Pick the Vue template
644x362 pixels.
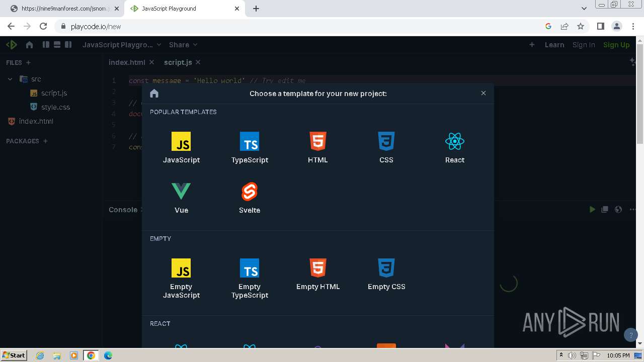[181, 198]
